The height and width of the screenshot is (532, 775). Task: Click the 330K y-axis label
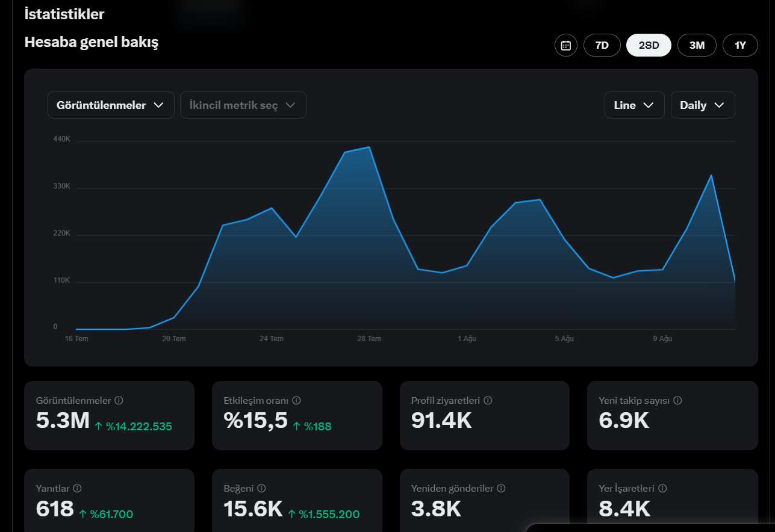62,187
